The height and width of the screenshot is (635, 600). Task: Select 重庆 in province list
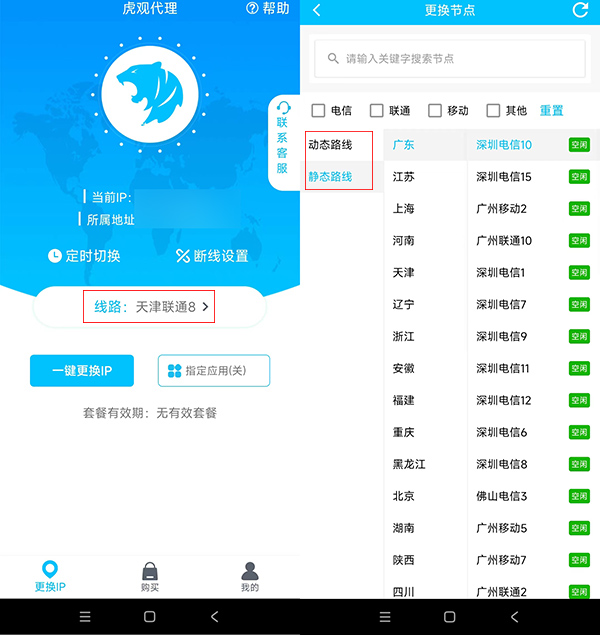404,433
